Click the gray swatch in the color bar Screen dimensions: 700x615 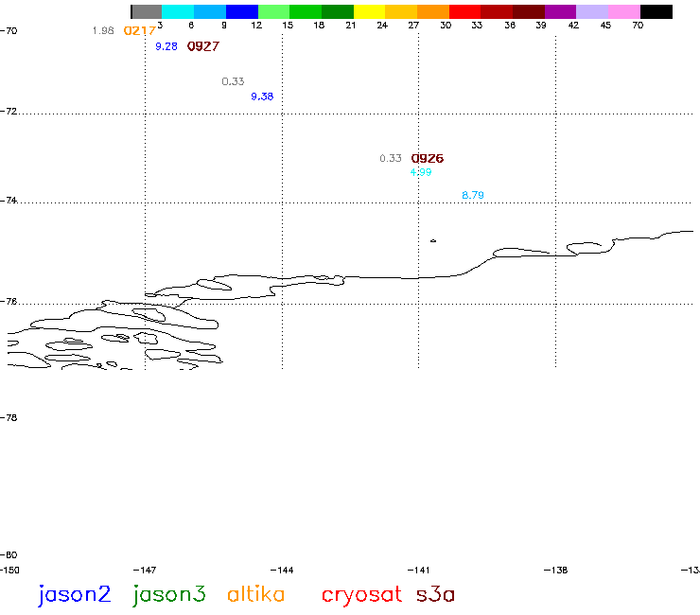coord(147,11)
